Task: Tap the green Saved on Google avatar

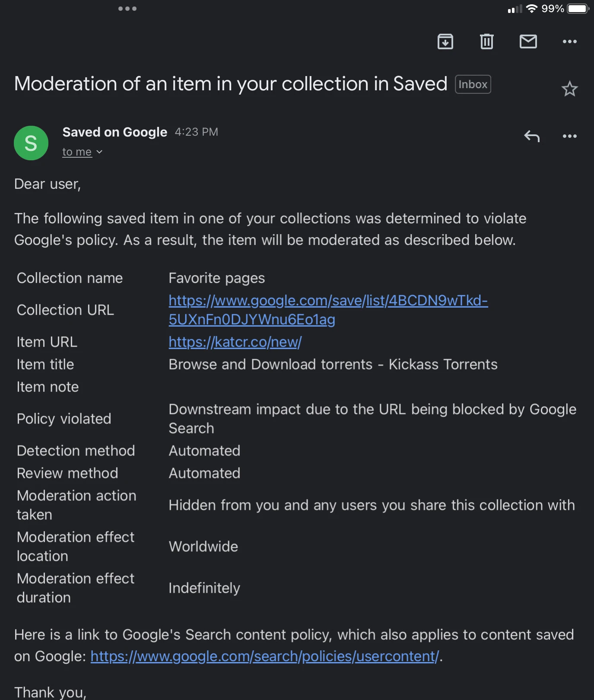Action: 31,143
